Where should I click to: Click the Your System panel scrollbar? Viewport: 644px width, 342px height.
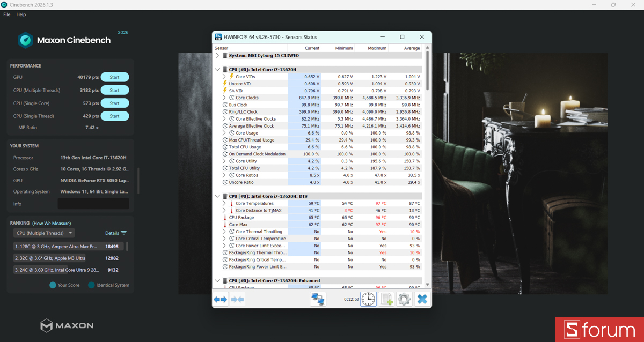(x=138, y=181)
